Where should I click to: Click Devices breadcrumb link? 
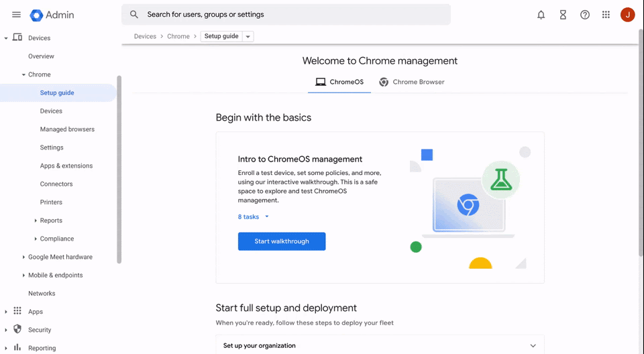click(145, 36)
